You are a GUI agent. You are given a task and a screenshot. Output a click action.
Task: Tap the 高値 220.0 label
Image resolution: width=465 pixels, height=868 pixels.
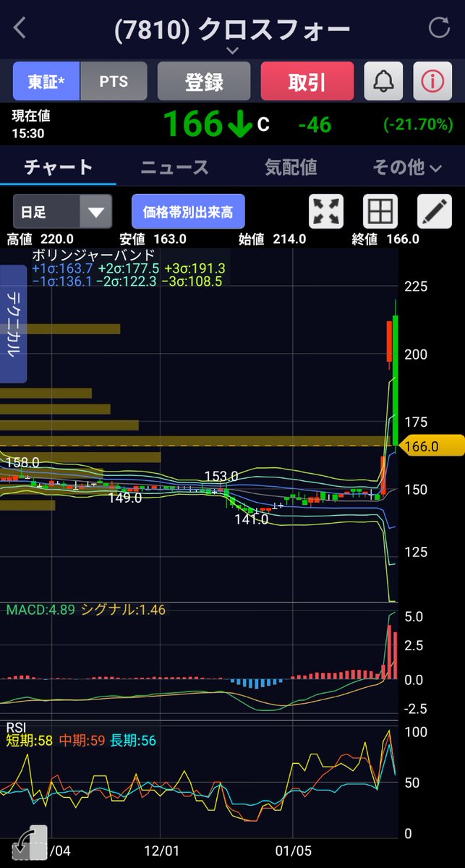(x=40, y=239)
